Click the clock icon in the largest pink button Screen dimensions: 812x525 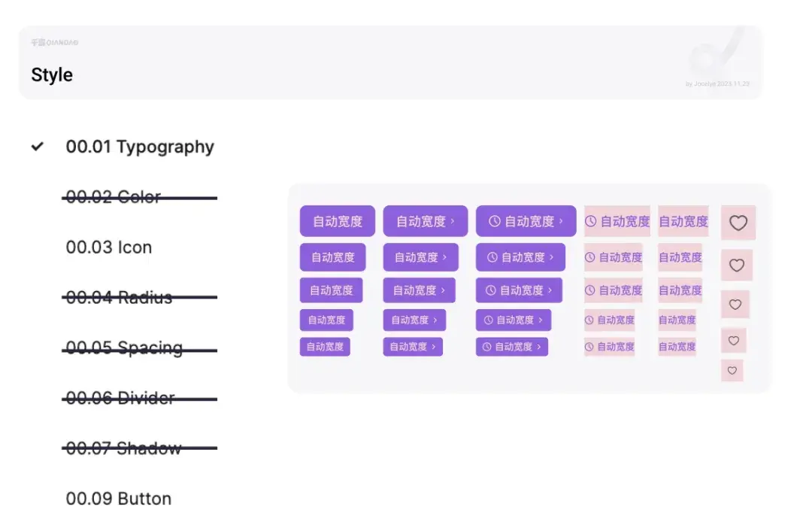coord(590,221)
